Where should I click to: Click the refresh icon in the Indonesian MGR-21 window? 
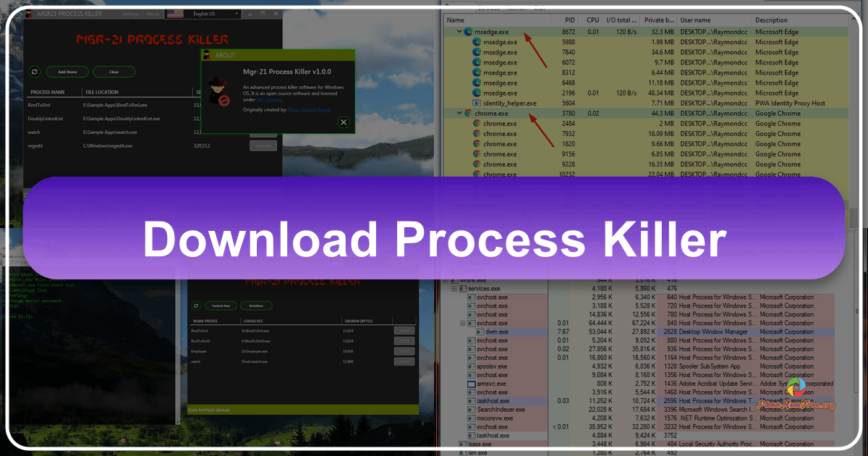pos(196,305)
